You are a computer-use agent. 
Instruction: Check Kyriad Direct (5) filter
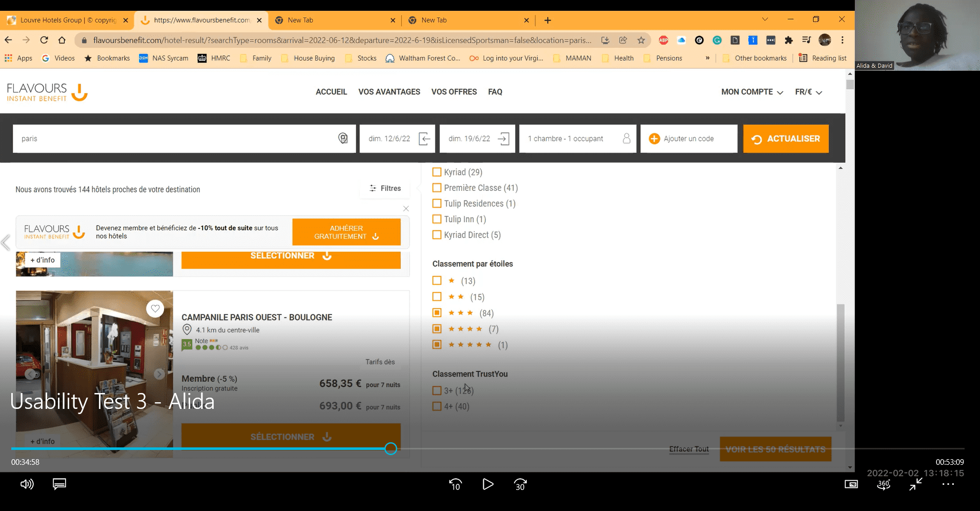[x=437, y=234]
